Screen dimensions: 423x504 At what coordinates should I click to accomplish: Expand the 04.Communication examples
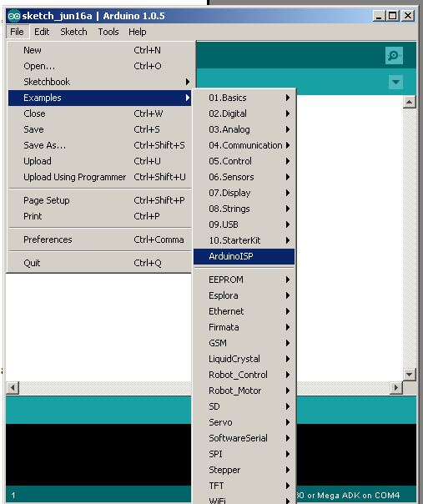(244, 145)
